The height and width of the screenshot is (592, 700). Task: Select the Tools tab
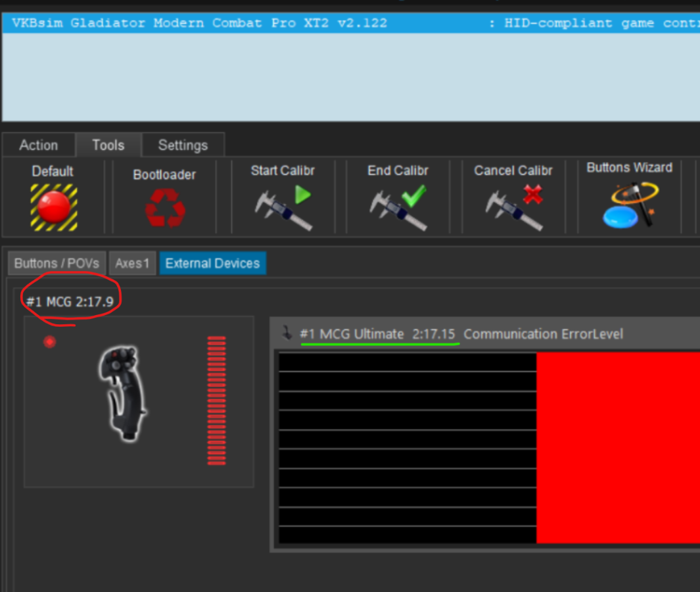coord(108,145)
